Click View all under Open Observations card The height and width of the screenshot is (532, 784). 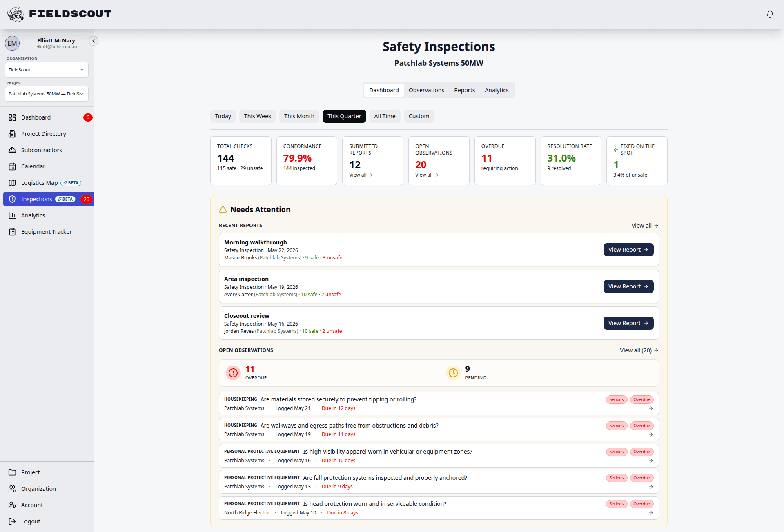(x=427, y=175)
